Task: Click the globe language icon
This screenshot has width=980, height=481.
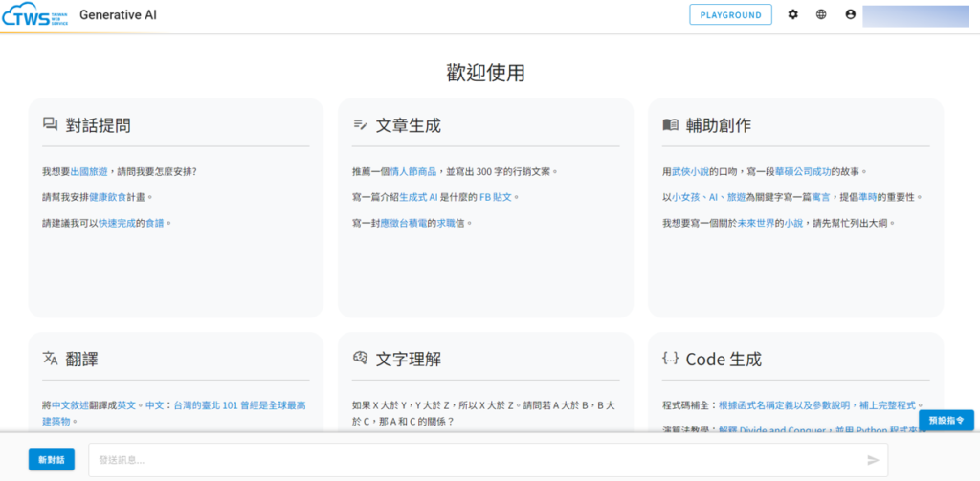Action: (821, 15)
